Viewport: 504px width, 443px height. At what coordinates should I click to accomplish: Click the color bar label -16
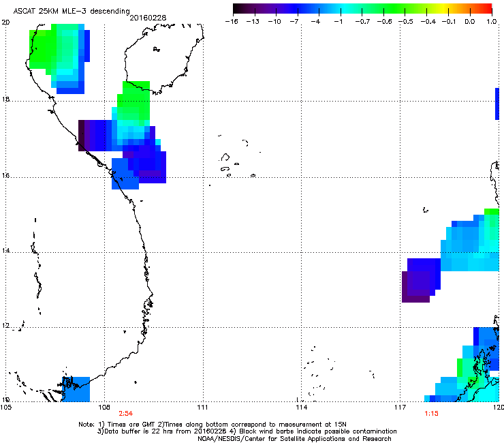(232, 22)
